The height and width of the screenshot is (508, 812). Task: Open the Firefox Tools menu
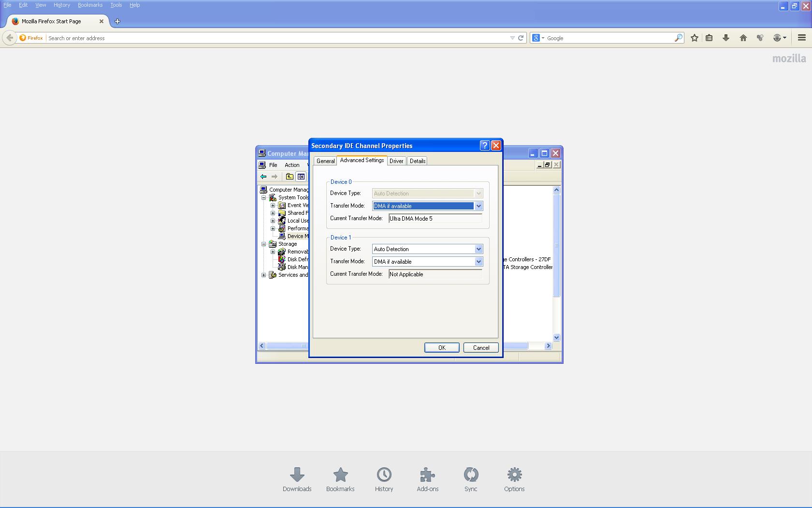point(116,5)
